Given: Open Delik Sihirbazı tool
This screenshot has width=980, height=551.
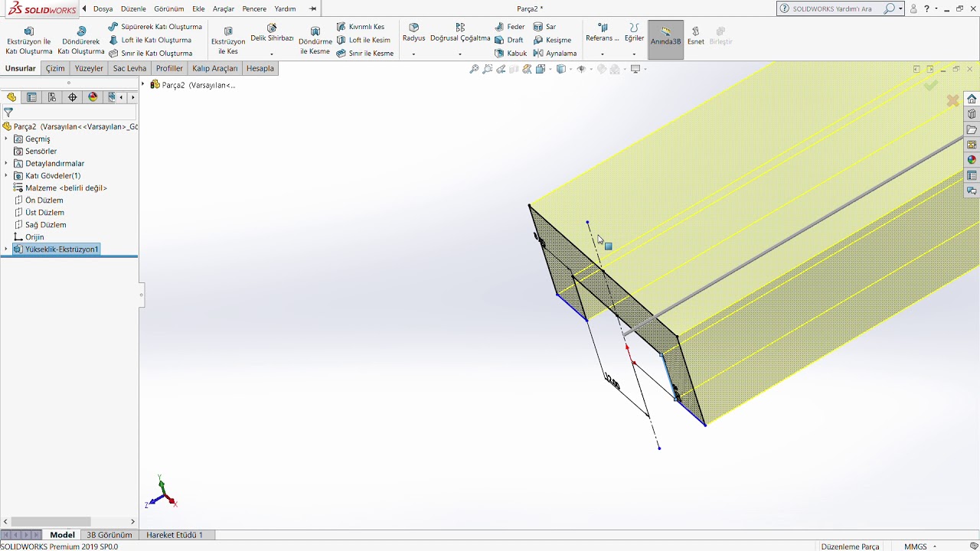Looking at the screenshot, I should [x=272, y=32].
